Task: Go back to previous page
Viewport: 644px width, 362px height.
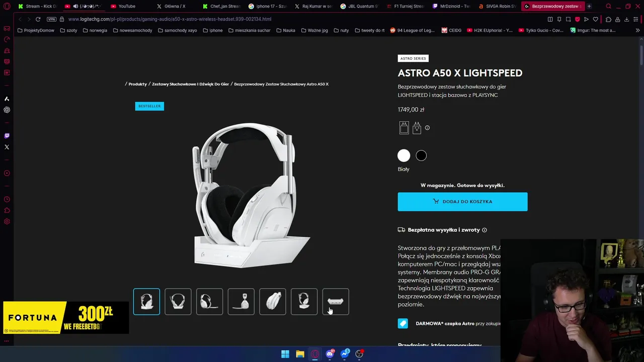Action: [20, 19]
